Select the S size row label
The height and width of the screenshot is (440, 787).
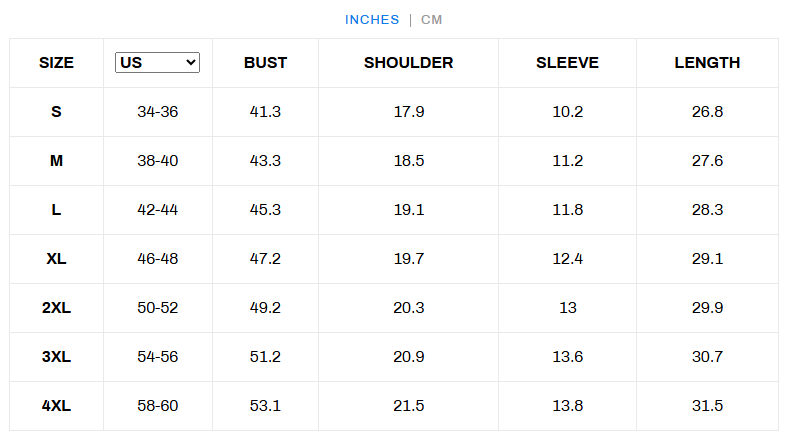coord(56,111)
